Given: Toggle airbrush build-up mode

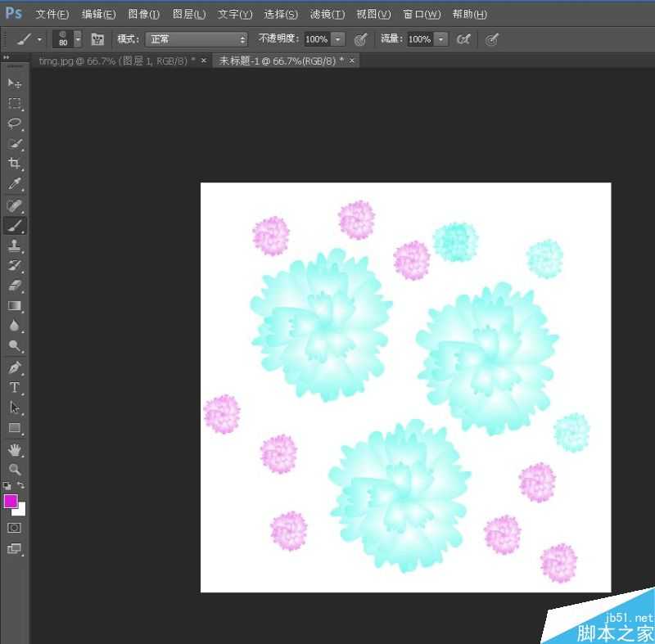Looking at the screenshot, I should (x=463, y=39).
